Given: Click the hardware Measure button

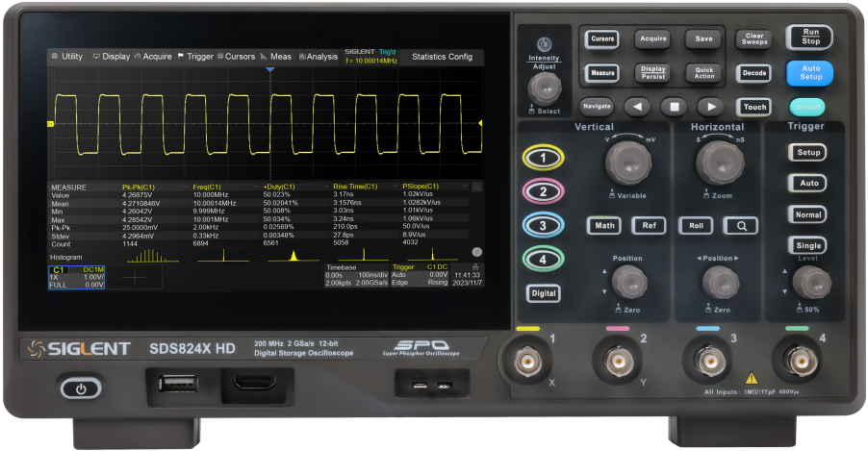Looking at the screenshot, I should pos(601,73).
